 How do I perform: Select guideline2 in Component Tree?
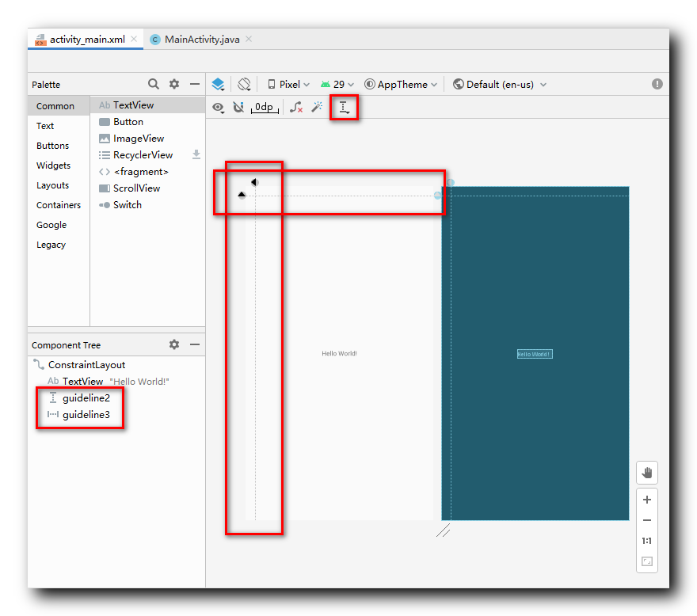pos(116,397)
